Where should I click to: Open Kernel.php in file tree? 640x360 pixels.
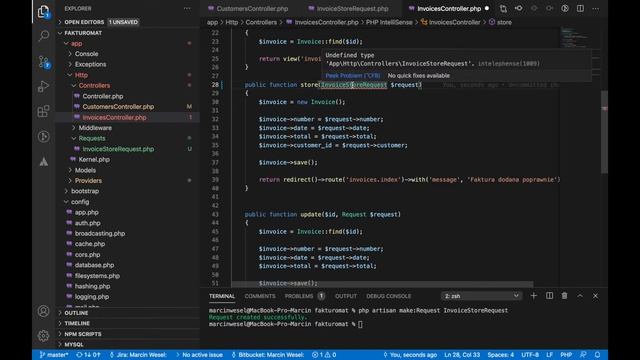pyautogui.click(x=128, y=160)
